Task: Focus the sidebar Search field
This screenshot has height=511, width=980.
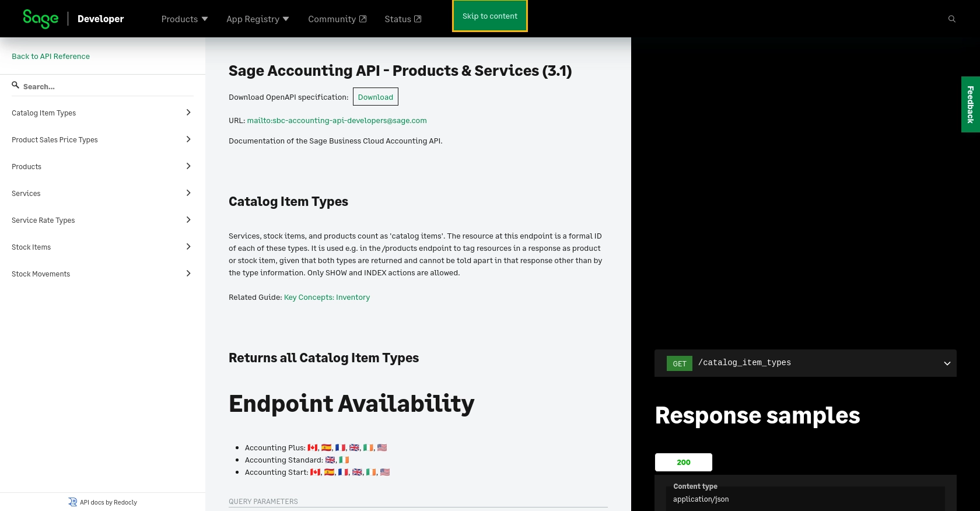Action: 103,86
